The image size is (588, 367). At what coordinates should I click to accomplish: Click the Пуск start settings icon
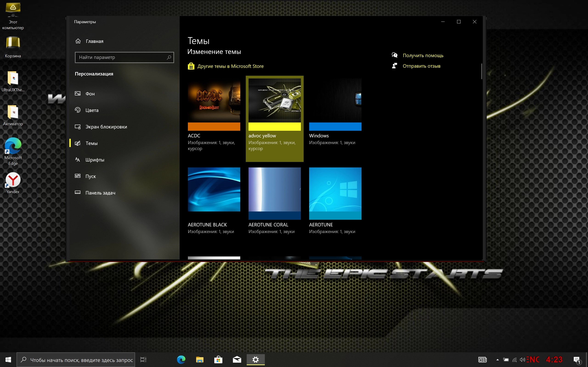tap(77, 176)
